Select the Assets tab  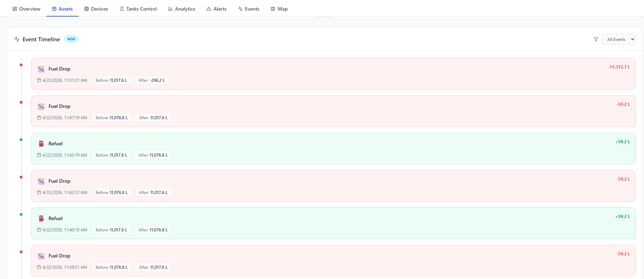tap(62, 9)
